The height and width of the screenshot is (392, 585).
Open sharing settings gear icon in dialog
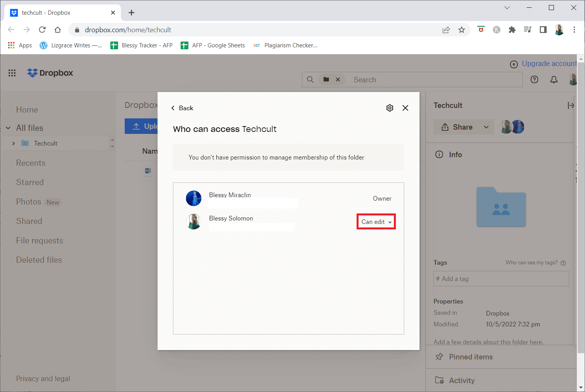click(x=390, y=108)
